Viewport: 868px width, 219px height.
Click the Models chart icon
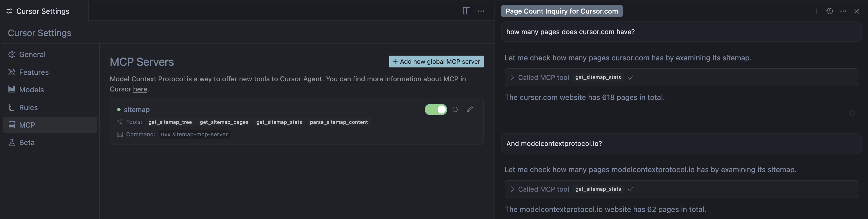tap(12, 89)
